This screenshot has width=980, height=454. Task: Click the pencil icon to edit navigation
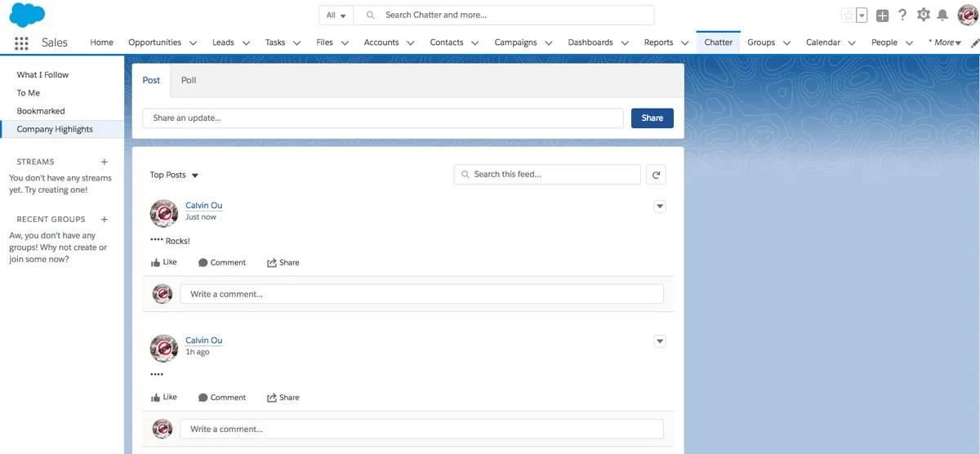point(975,42)
